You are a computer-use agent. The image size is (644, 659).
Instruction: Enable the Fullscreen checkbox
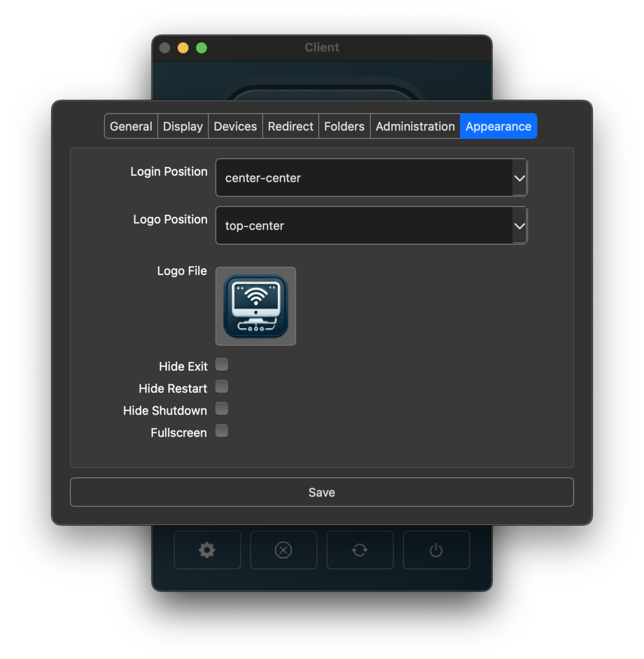(x=222, y=431)
